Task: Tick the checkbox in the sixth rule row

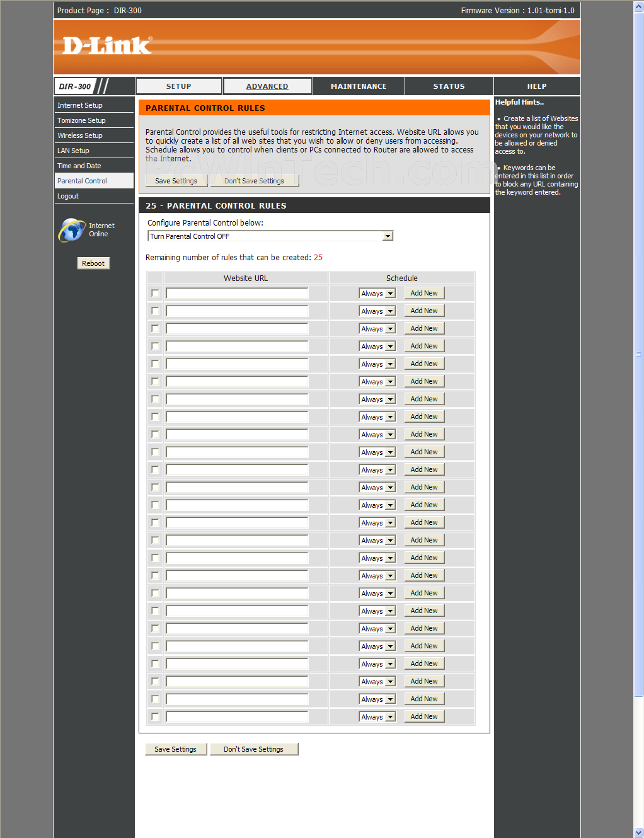Action: (x=155, y=382)
